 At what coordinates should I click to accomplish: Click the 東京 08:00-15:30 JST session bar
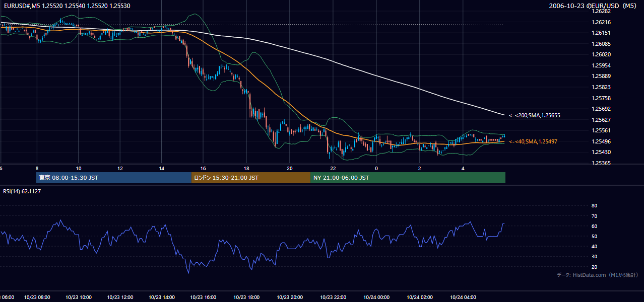tap(113, 178)
